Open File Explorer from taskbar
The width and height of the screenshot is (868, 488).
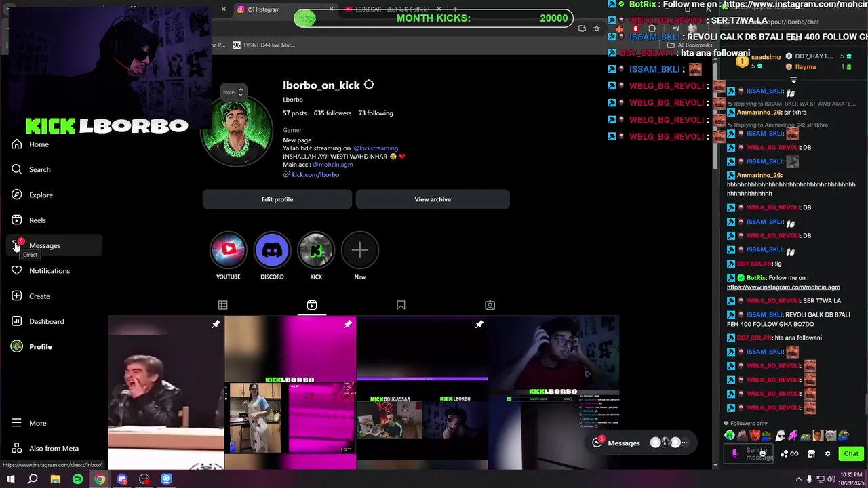click(x=55, y=479)
